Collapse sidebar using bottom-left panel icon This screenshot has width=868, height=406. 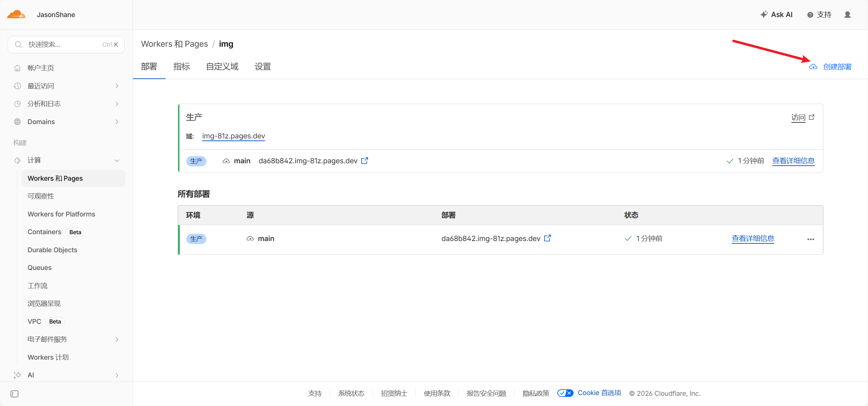(14, 394)
